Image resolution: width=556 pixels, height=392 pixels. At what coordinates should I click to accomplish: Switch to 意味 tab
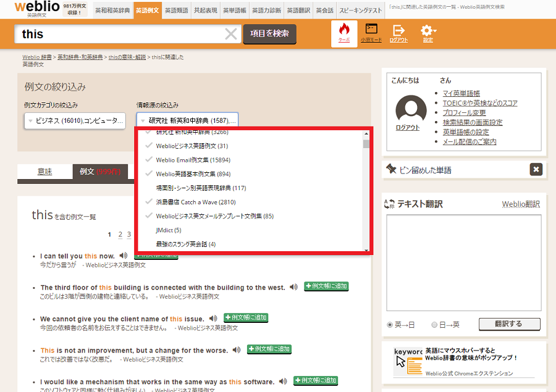[44, 172]
